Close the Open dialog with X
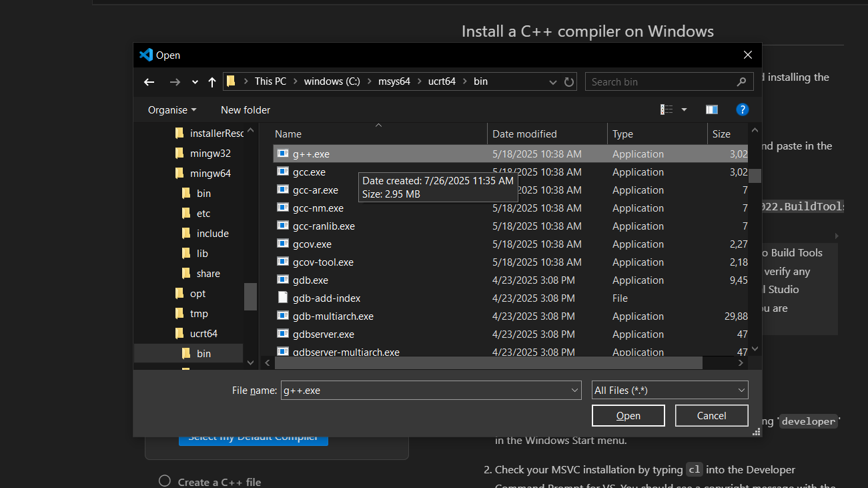Viewport: 868px width, 488px height. coord(747,55)
